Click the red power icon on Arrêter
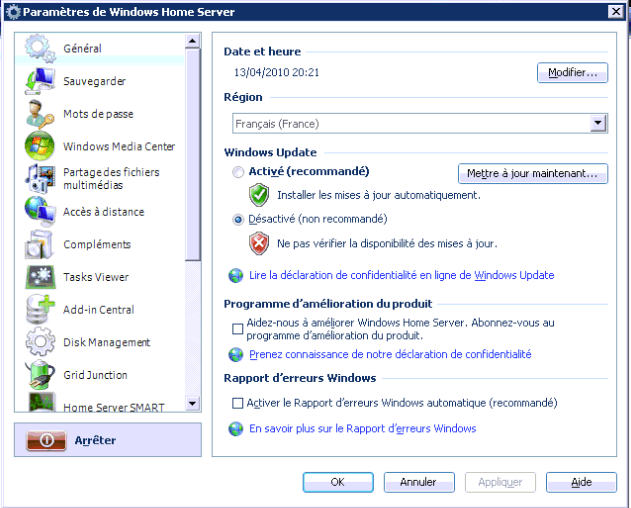 pos(46,440)
